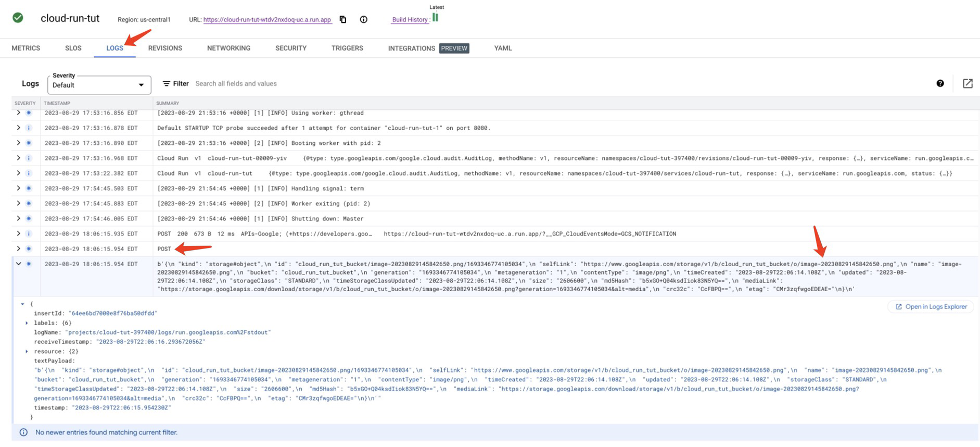980x447 pixels.
Task: Open the REVISIONS tab
Action: pyautogui.click(x=165, y=48)
